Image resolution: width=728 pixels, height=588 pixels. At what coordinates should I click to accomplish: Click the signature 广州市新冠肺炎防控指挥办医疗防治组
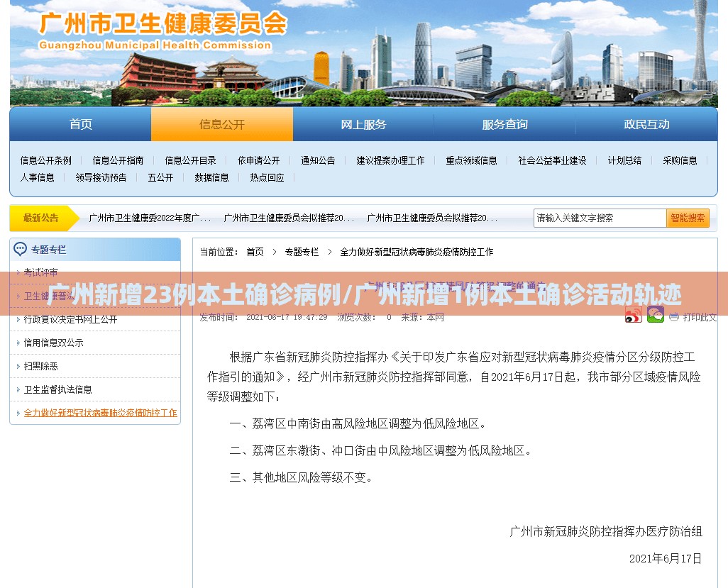(606, 531)
